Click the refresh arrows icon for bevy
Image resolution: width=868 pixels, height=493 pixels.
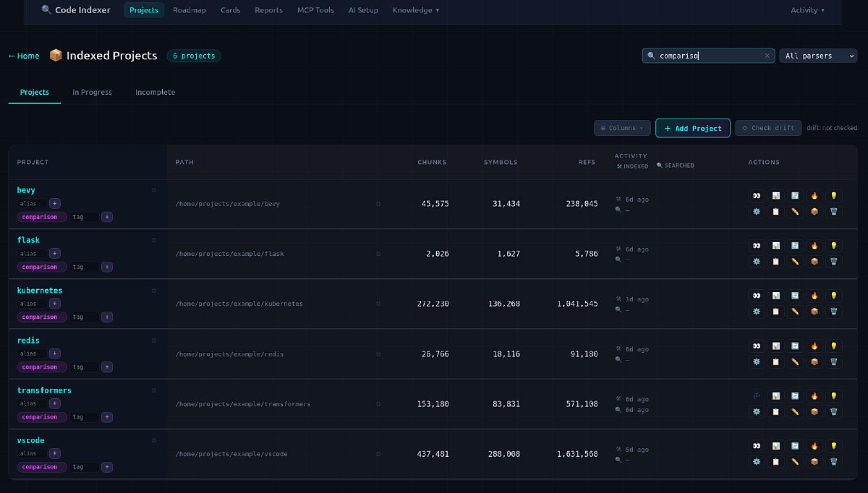795,196
